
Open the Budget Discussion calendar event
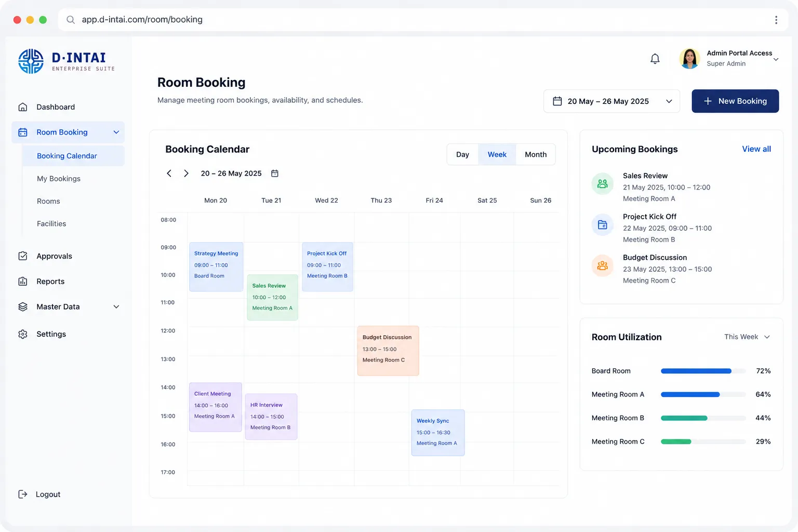tap(388, 351)
